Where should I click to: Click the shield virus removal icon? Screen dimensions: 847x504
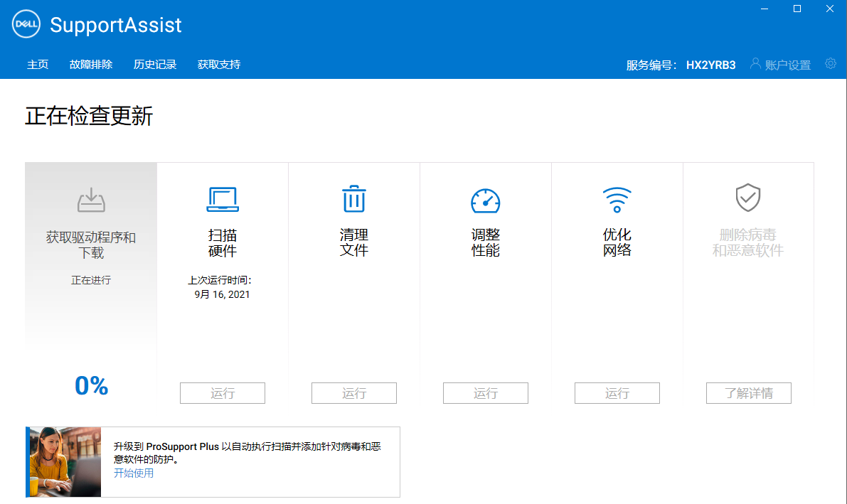[x=748, y=197]
